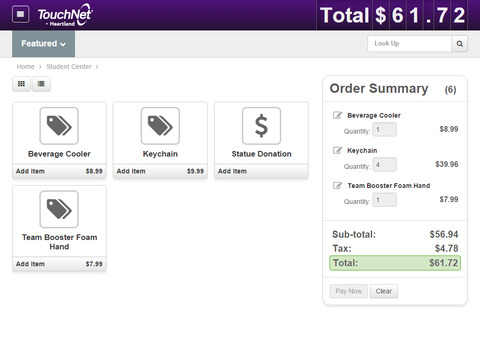Switch to grid view layout

coord(21,84)
